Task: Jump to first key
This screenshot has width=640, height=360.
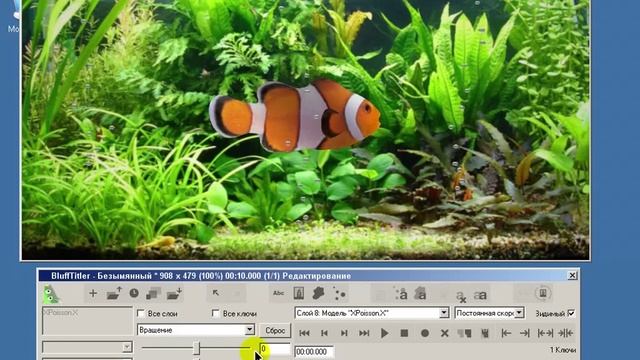Action: tap(304, 333)
